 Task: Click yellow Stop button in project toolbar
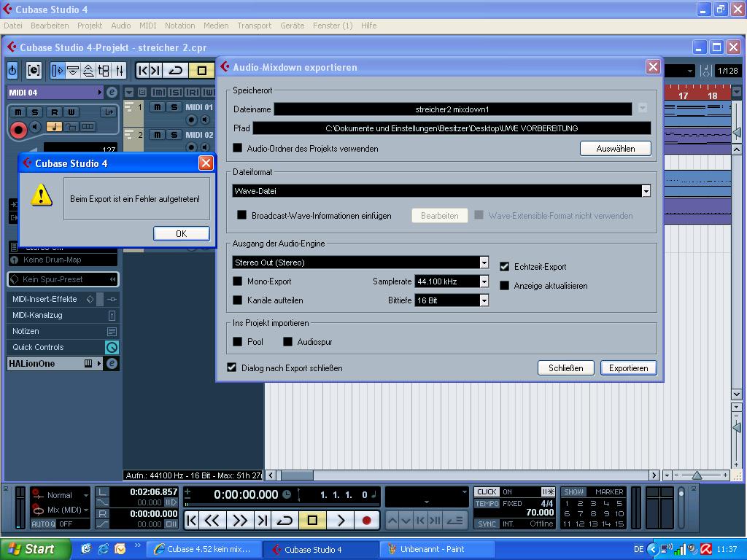tap(201, 71)
